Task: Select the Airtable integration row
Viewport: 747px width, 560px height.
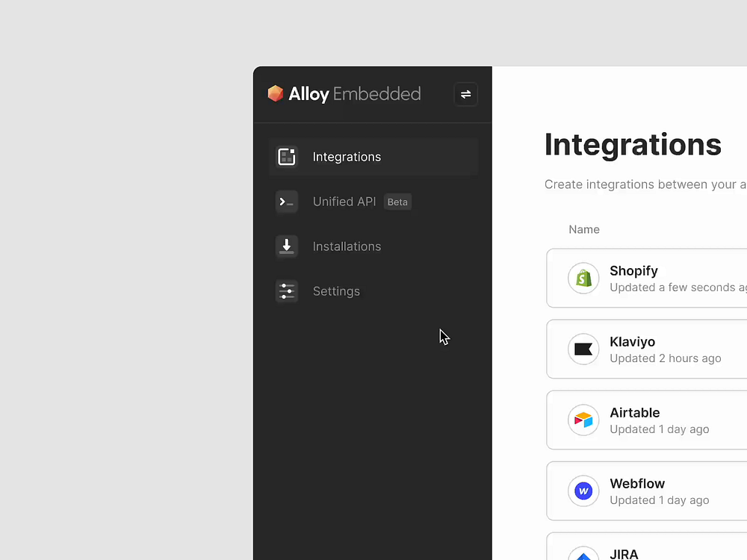Action: coord(657,420)
